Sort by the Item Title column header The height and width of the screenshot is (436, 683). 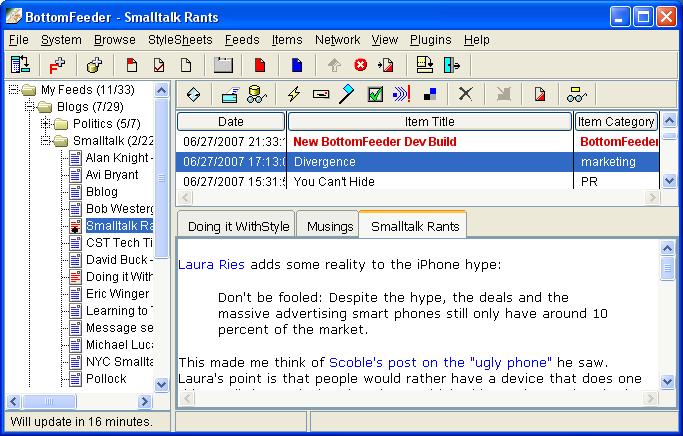[x=429, y=122]
